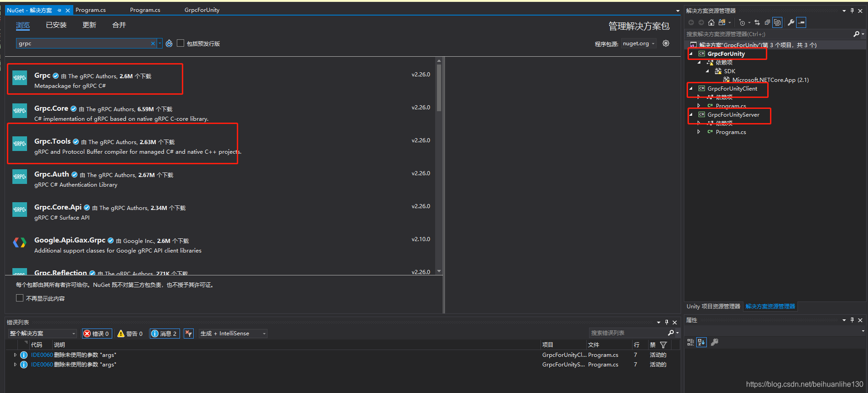Screen dimensions: 868x393
Task: Collapse the GrpcForUnityClient project node
Action: coord(691,88)
